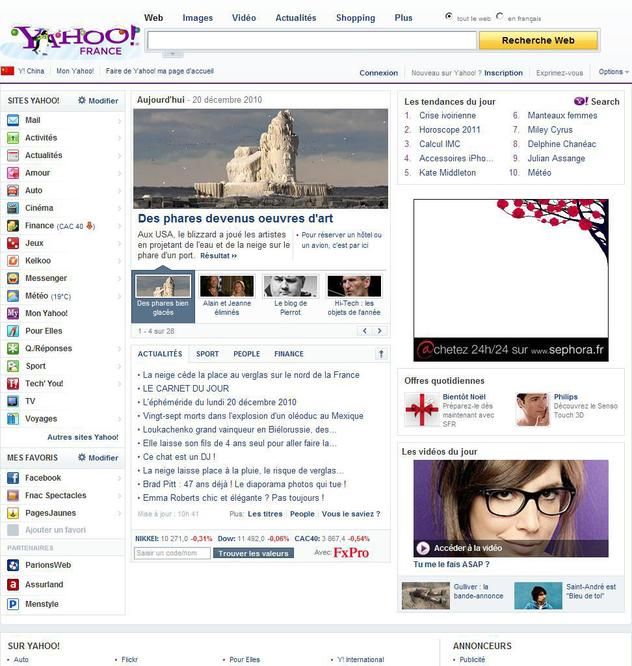Screen dimensions: 632x666
Task: Open 'Autres sites Yahoo!' link
Action: tap(83, 437)
